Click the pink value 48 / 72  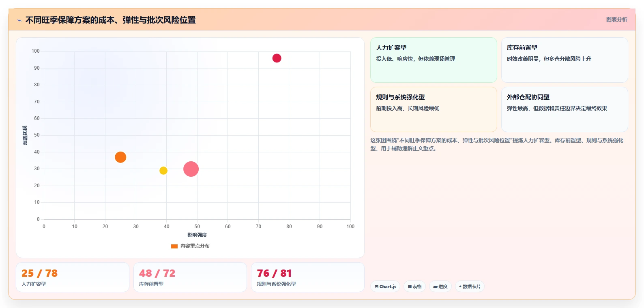tap(157, 273)
